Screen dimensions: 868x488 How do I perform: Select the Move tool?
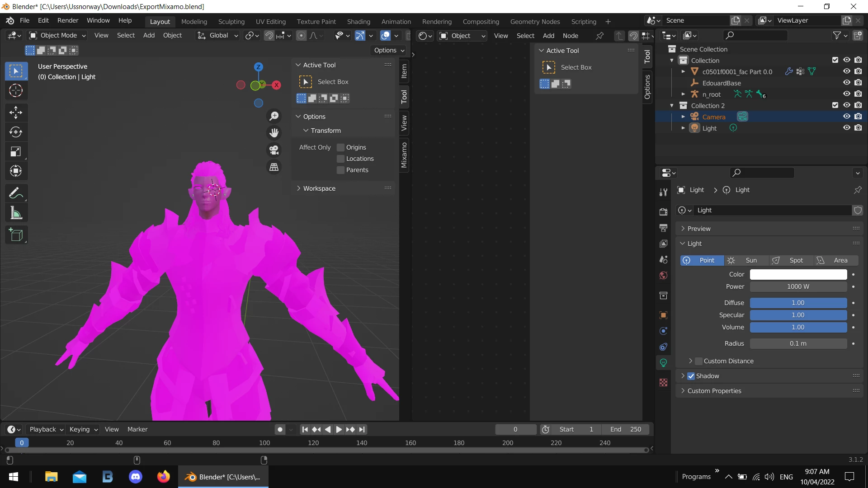(x=16, y=112)
